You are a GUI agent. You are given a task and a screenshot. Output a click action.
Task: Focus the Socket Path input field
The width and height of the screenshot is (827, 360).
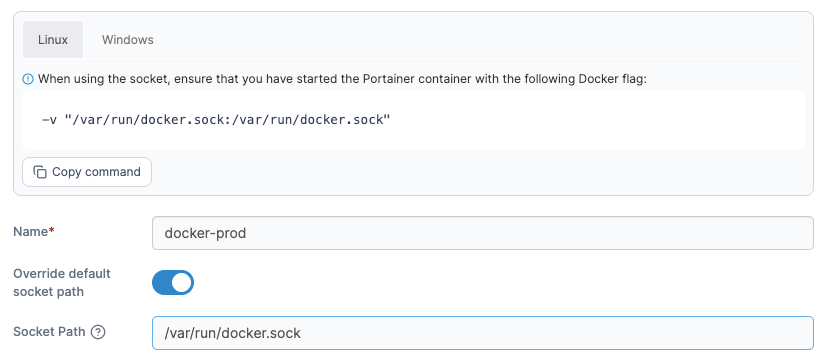(483, 333)
